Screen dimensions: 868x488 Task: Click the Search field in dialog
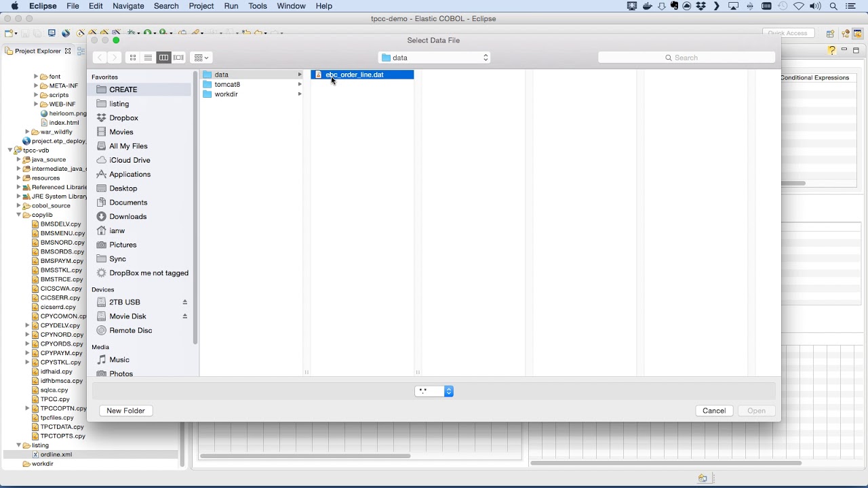click(686, 58)
